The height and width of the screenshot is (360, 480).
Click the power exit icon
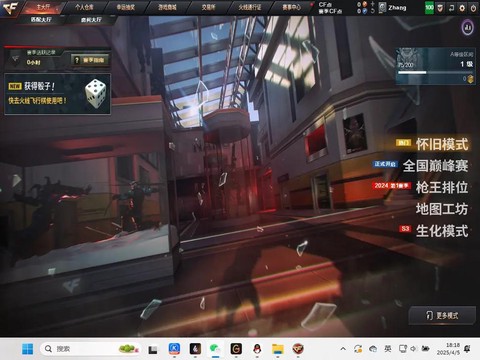pyautogui.click(x=473, y=8)
